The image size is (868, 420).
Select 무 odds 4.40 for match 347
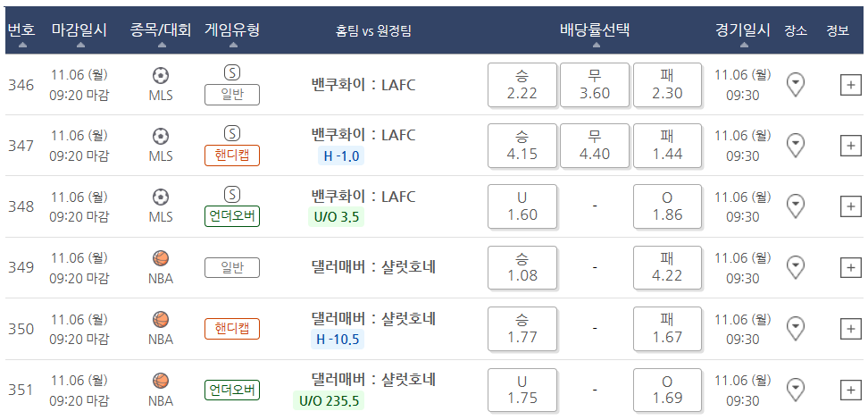[x=595, y=146]
